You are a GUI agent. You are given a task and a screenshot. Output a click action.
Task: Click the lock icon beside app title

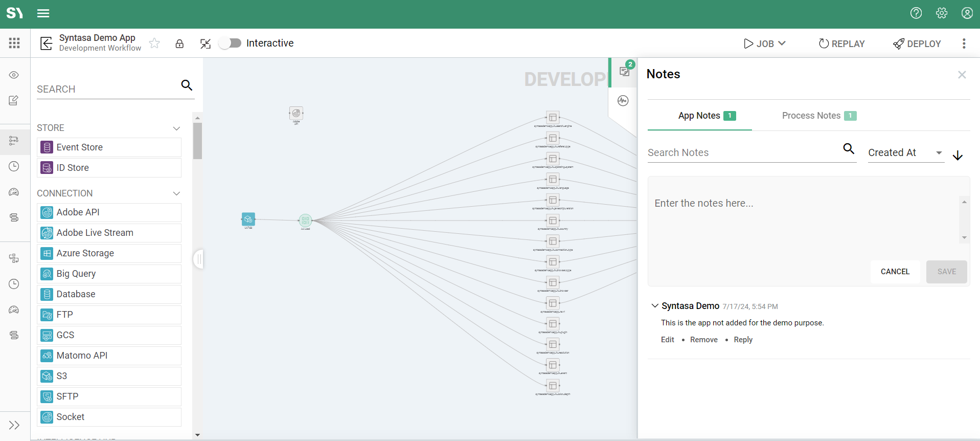point(179,43)
